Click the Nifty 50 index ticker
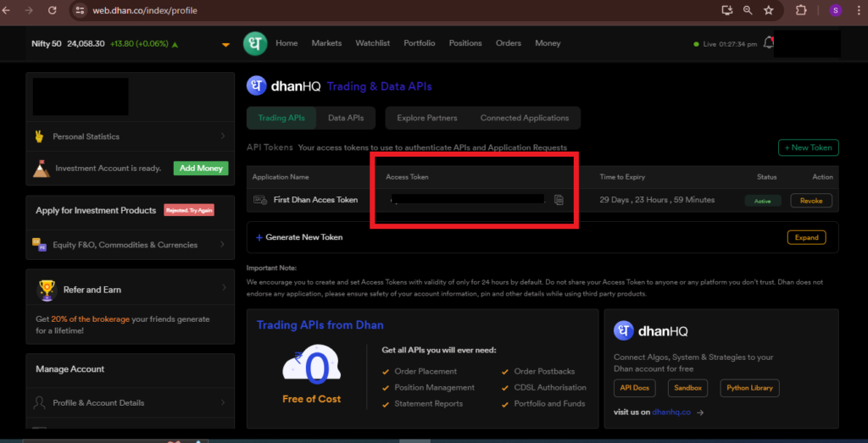Screen dimensions: 868x443 (104, 44)
